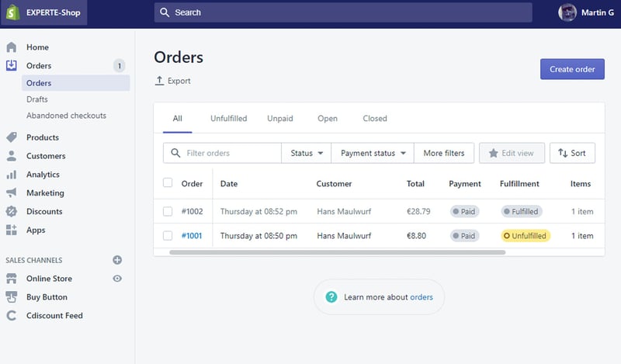Image resolution: width=621 pixels, height=364 pixels.
Task: Open Abandoned checkouts in sidebar
Action: pyautogui.click(x=66, y=116)
